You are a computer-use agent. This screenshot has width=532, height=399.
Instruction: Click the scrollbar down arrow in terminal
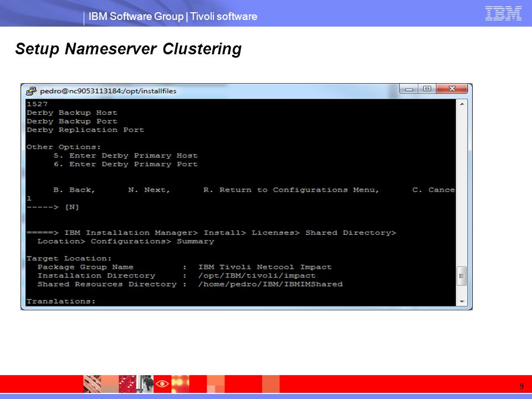point(462,301)
